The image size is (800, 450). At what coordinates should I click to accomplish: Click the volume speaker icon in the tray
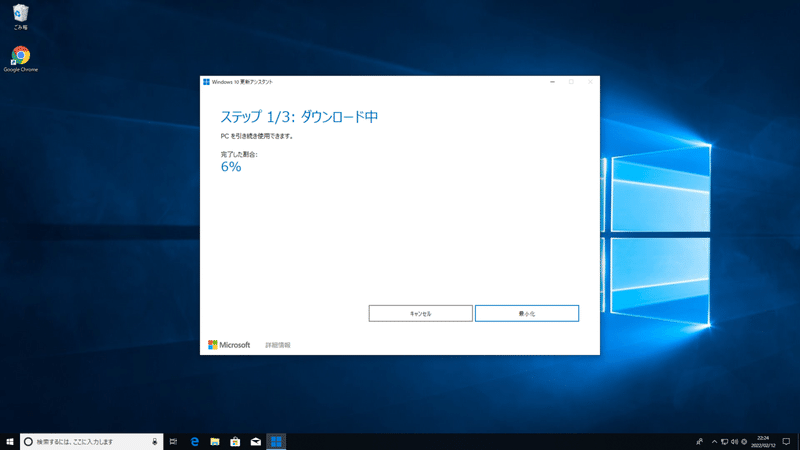(x=734, y=442)
